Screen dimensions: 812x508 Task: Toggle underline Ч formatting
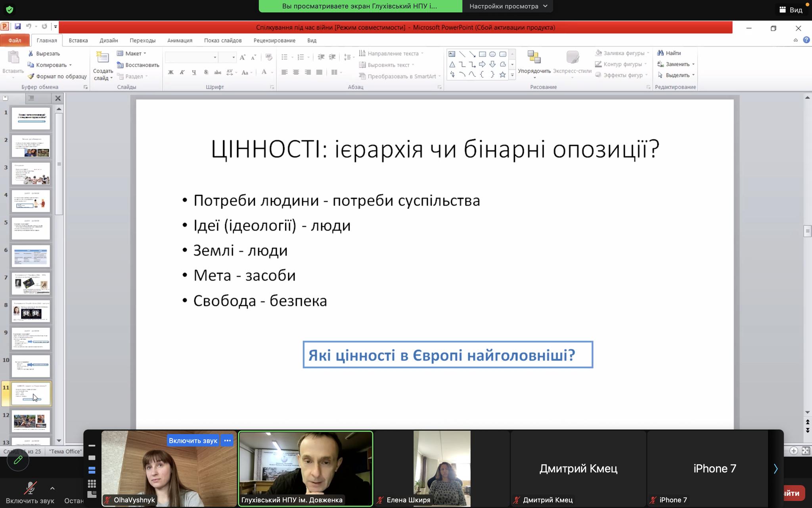click(x=194, y=72)
